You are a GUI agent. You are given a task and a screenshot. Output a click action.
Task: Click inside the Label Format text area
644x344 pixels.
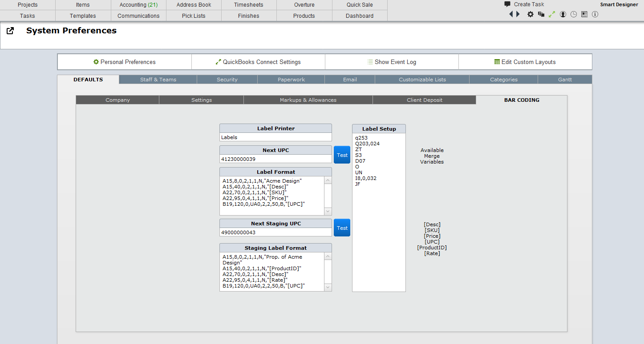(x=272, y=196)
